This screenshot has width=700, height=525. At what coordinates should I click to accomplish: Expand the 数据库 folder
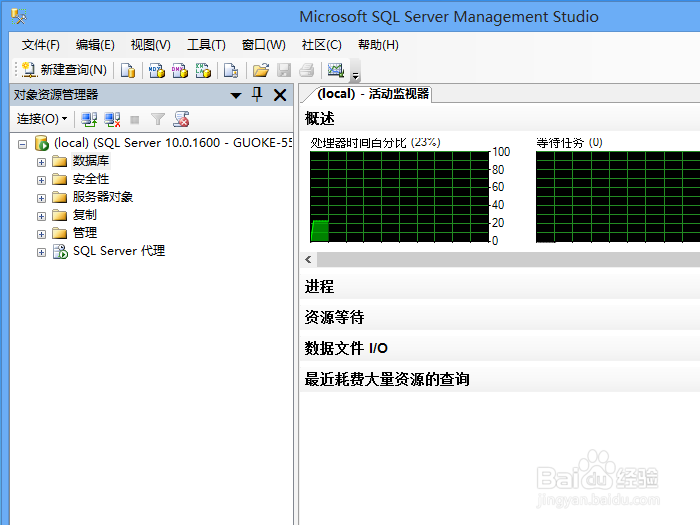click(41, 162)
